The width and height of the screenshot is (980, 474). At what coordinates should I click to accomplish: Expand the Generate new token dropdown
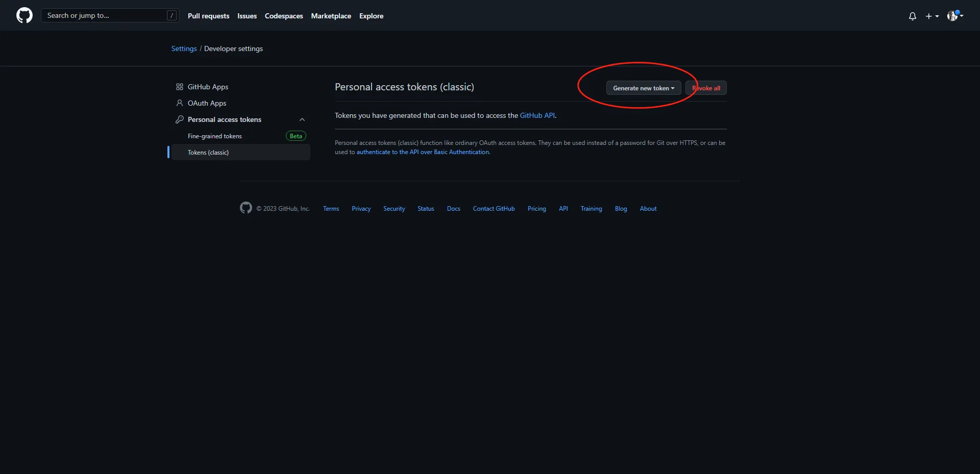643,88
